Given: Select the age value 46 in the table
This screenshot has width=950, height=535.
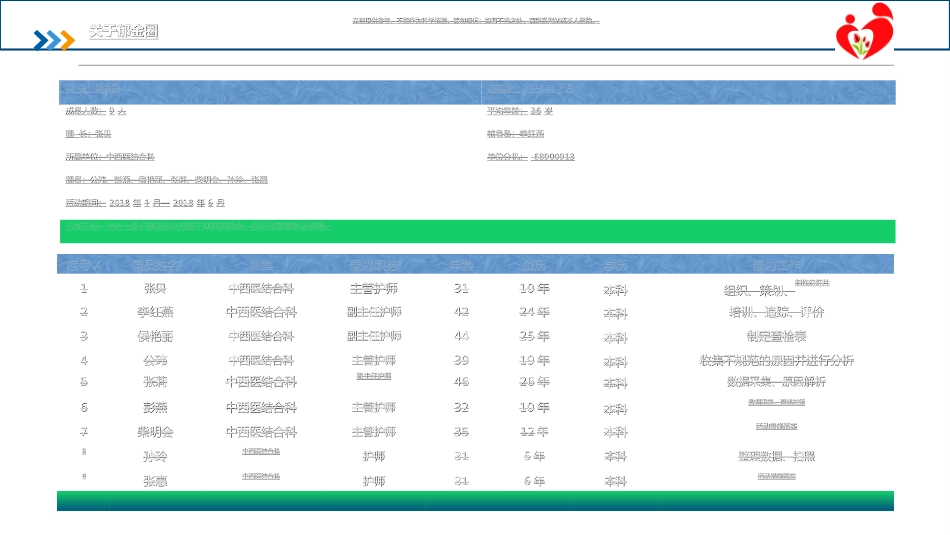Looking at the screenshot, I should [461, 382].
